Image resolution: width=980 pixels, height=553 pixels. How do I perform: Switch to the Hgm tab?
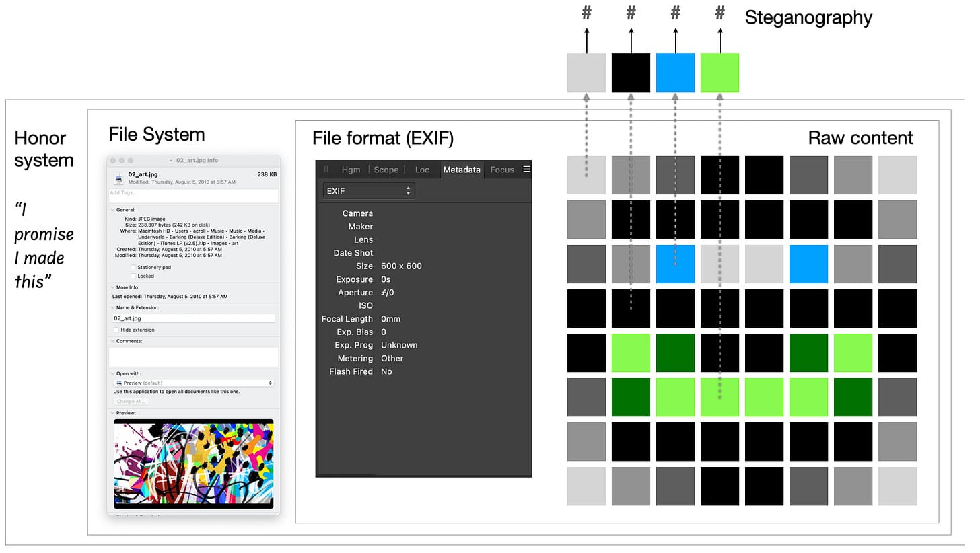(351, 170)
